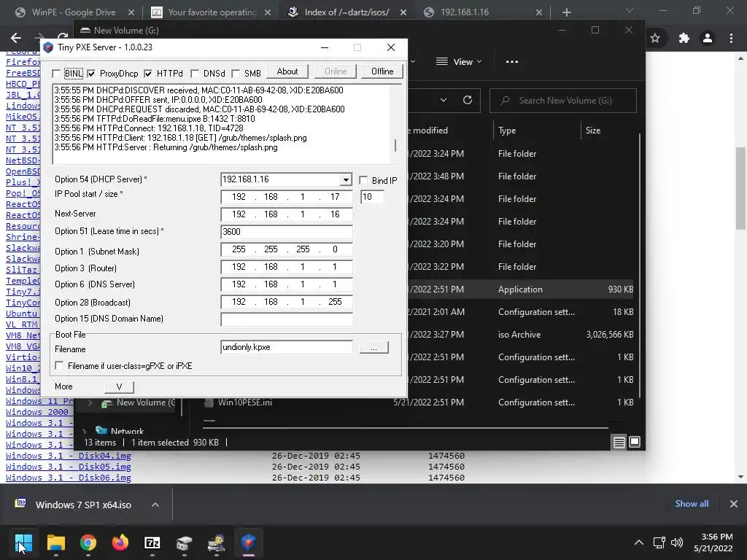Enable the DNSd checkbox

(194, 74)
